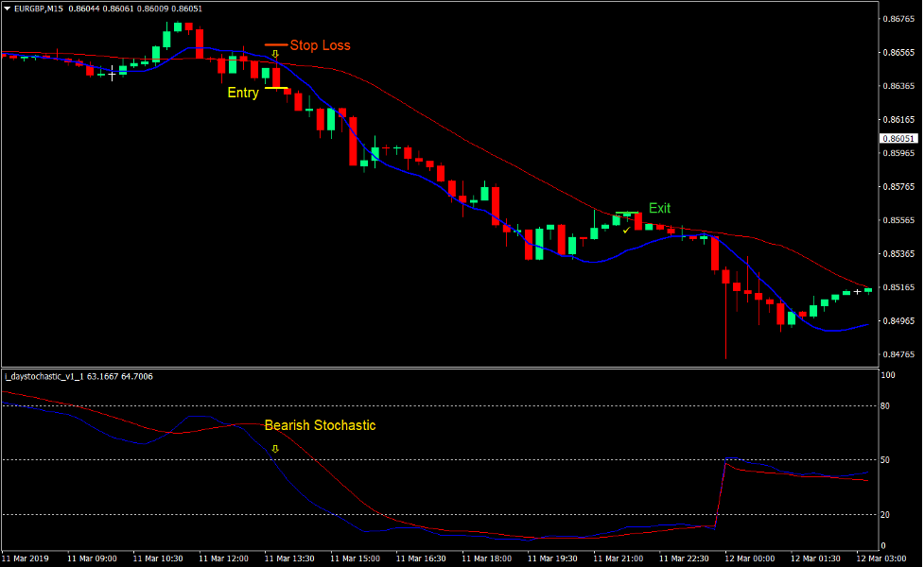Click the 11 Mar 10:30 time label
Screen dimensions: 924x567
pos(158,558)
